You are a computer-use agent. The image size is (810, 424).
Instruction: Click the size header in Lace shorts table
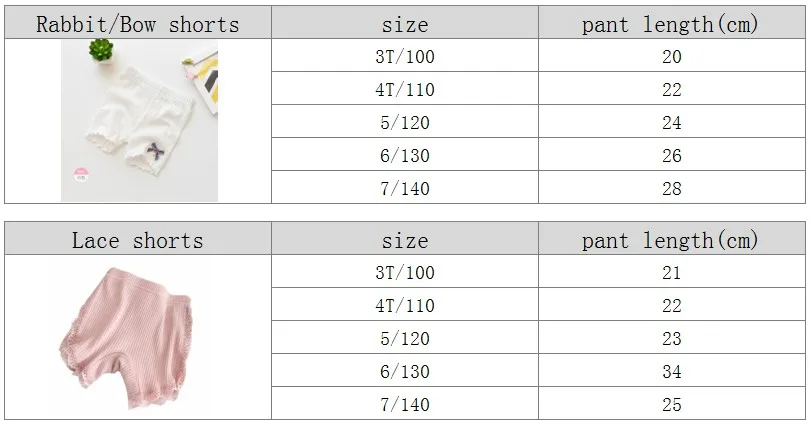pos(405,239)
